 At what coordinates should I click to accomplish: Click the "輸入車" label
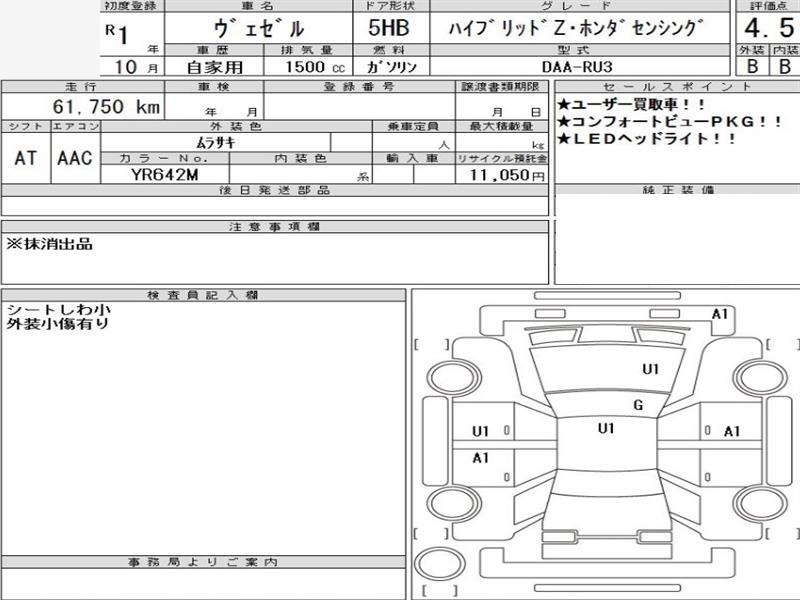(x=412, y=159)
